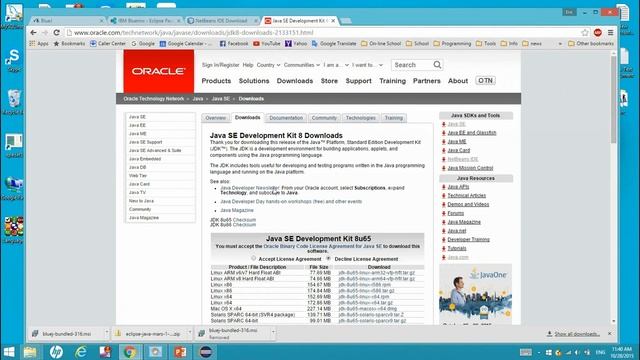Viewport: 640px width, 360px height.
Task: Switch to the Overview tab
Action: (x=216, y=118)
